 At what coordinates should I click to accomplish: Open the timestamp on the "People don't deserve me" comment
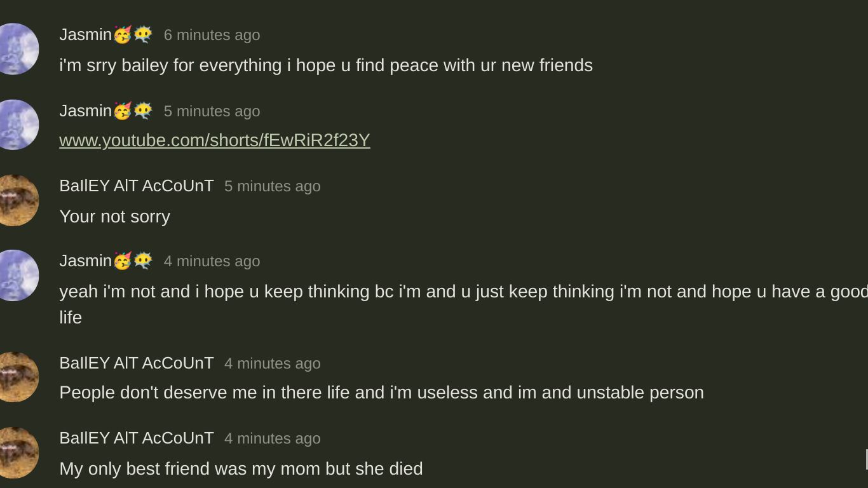pos(272,363)
